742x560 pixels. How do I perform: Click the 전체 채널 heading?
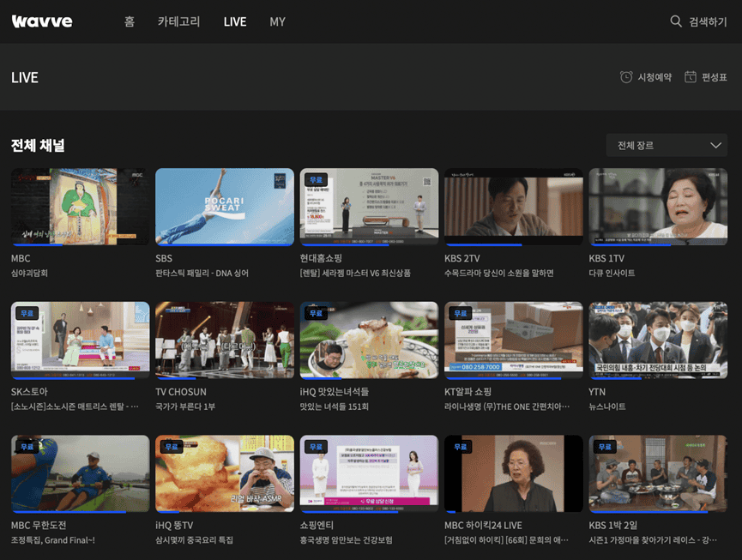[38, 145]
